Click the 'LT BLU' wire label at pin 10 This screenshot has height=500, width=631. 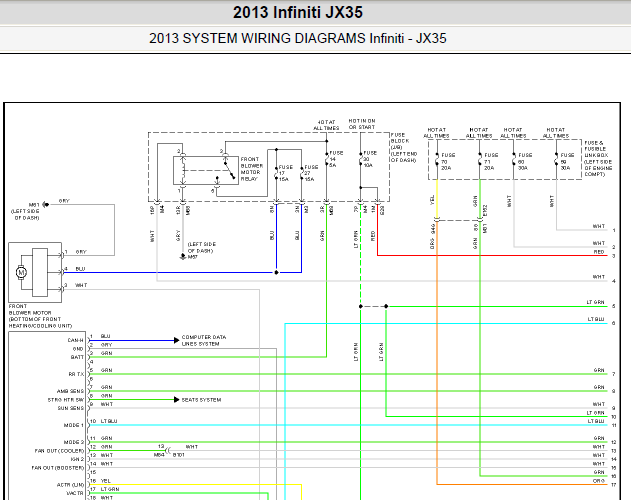[x=109, y=421]
